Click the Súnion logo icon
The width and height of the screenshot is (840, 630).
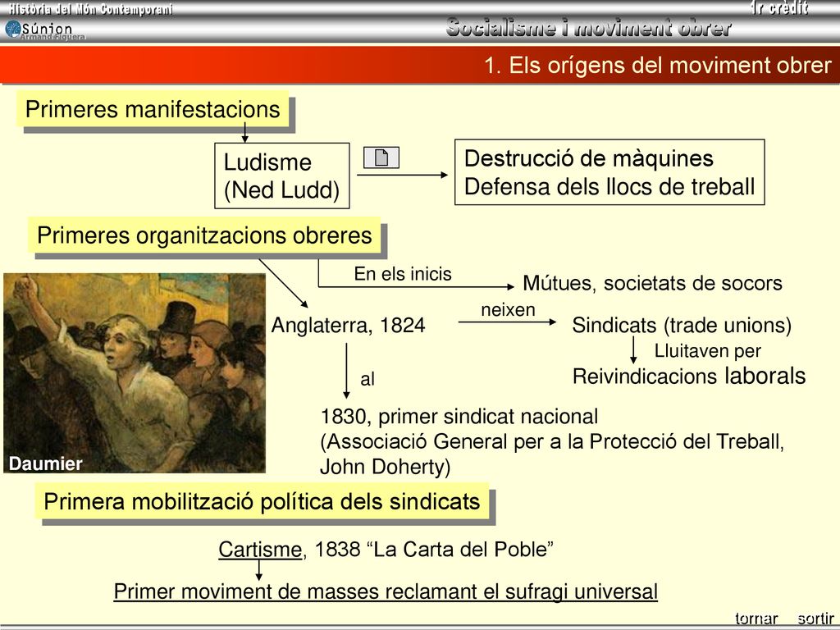(x=13, y=29)
